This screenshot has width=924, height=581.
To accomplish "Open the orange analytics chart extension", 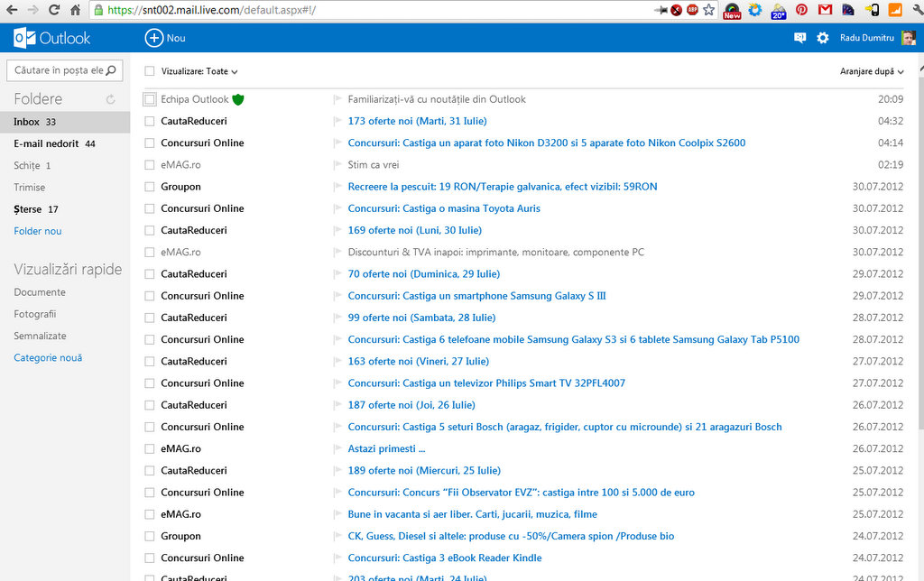I will (x=895, y=9).
